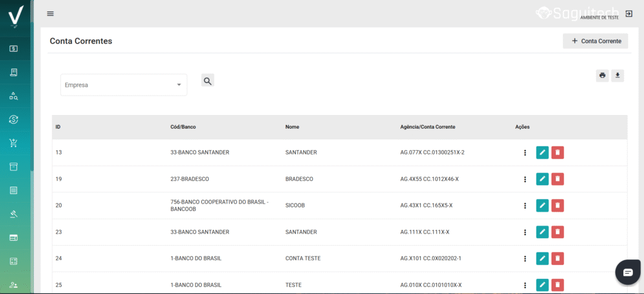644x294 pixels.
Task: Click the search magnifier button
Action: (x=208, y=80)
